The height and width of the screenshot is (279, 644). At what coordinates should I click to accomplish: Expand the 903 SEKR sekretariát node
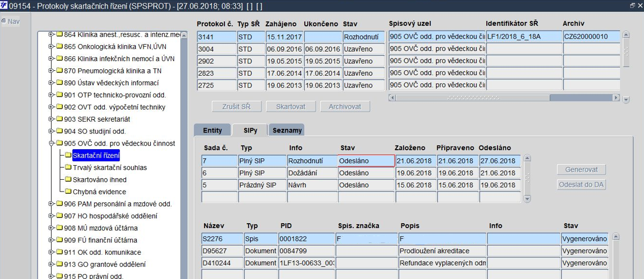[51, 119]
